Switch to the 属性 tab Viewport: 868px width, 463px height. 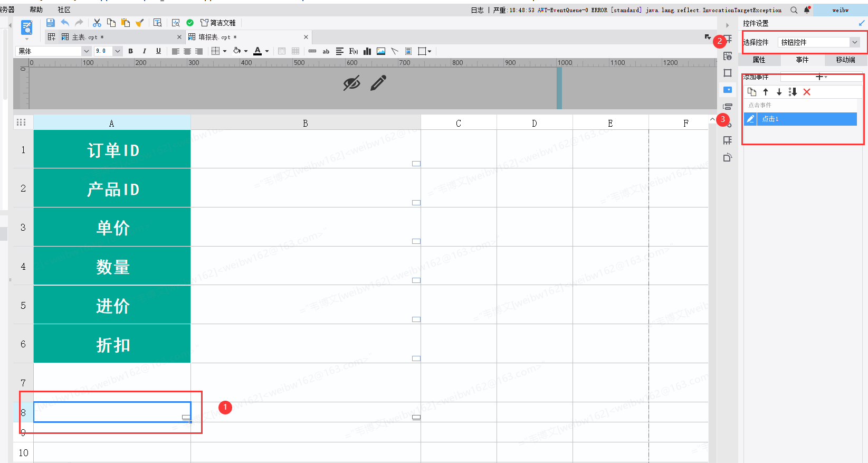click(759, 60)
